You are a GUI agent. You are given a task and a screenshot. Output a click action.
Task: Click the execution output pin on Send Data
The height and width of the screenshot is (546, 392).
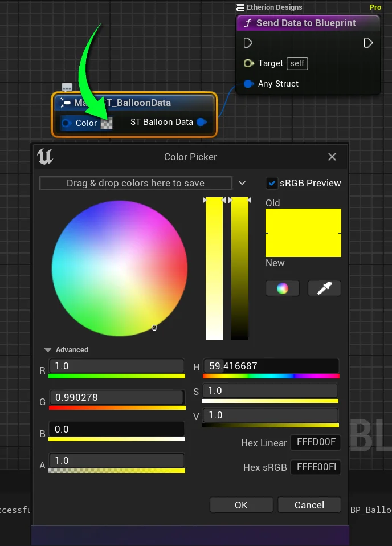368,43
